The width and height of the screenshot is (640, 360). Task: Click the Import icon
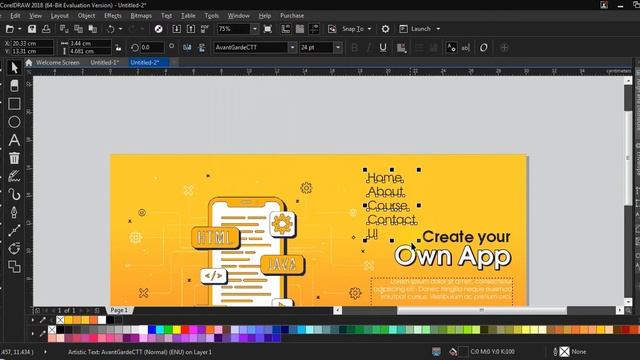pos(176,29)
